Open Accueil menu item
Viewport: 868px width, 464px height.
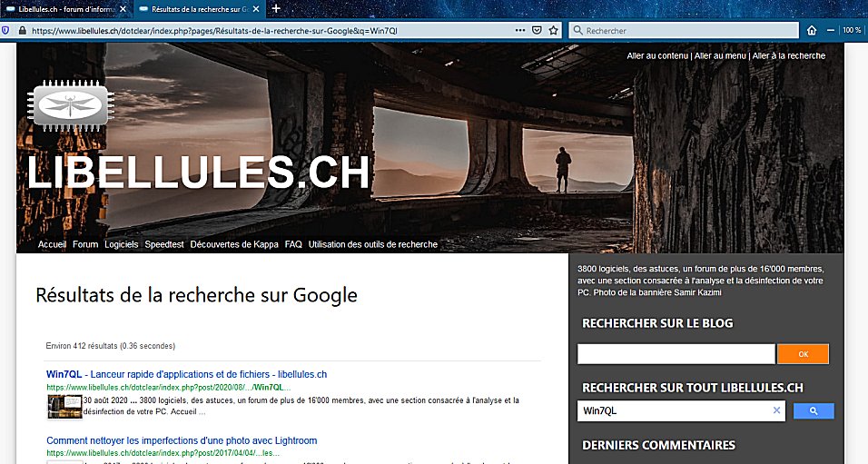coord(52,244)
